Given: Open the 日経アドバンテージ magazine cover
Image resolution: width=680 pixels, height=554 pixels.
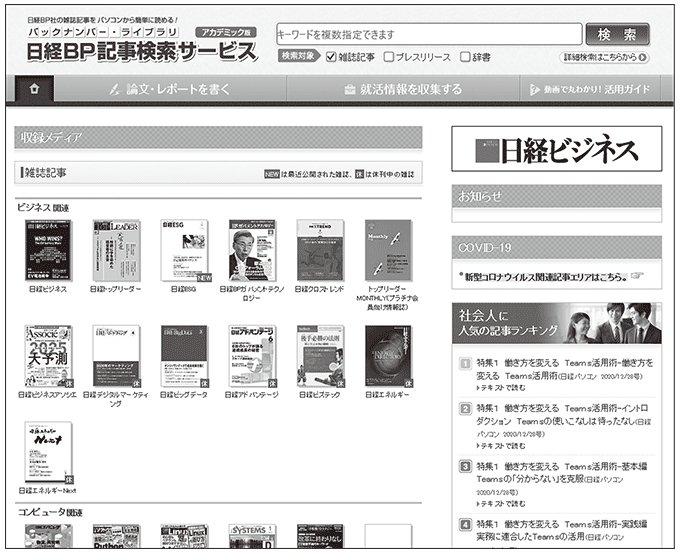Looking at the screenshot, I should point(252,356).
